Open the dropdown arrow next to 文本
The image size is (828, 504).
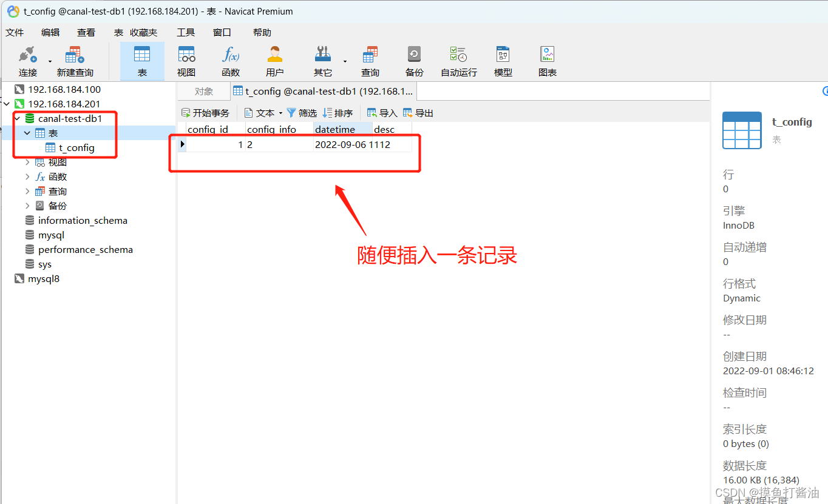(279, 112)
